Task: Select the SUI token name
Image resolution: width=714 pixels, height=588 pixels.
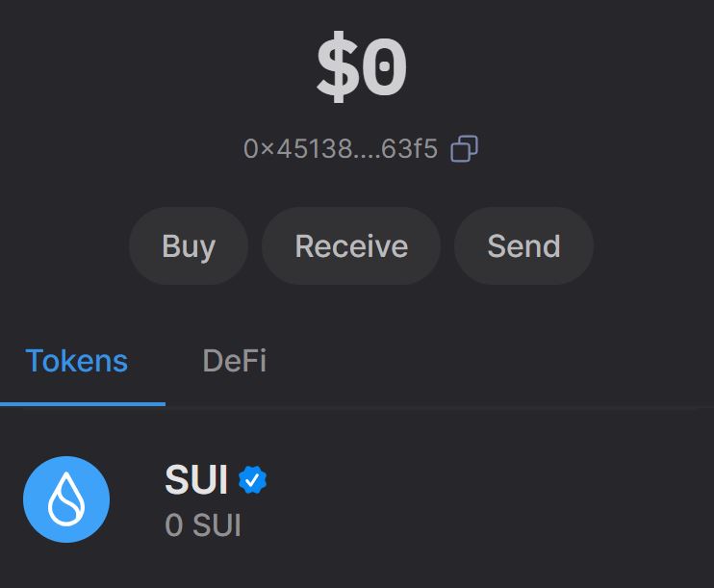Action: coord(196,479)
